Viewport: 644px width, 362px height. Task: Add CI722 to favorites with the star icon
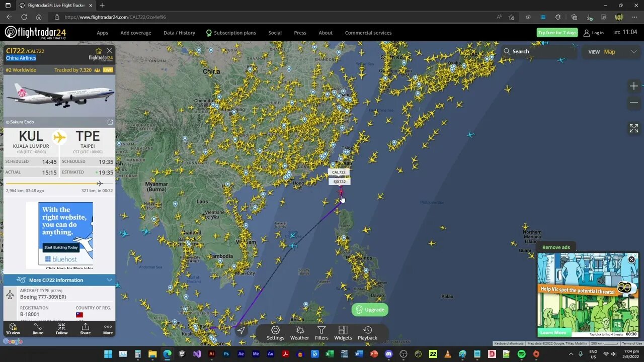(x=99, y=51)
